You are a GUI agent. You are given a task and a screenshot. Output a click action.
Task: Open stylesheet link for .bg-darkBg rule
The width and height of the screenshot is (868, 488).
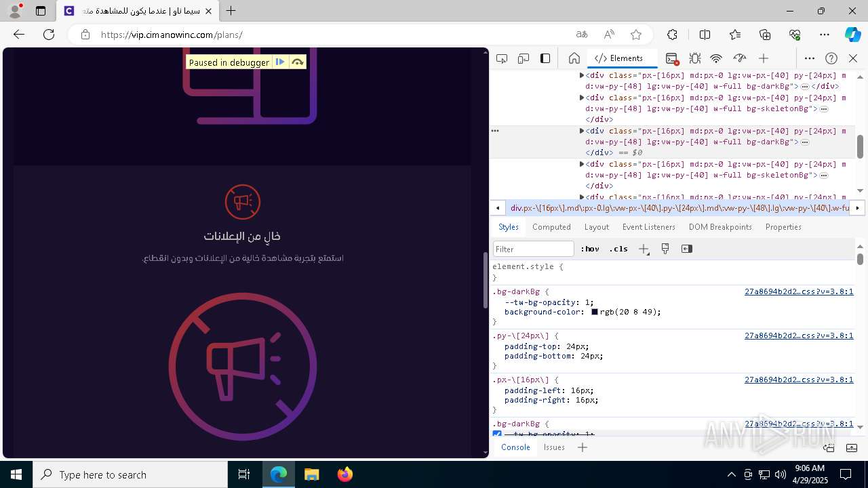(x=799, y=292)
